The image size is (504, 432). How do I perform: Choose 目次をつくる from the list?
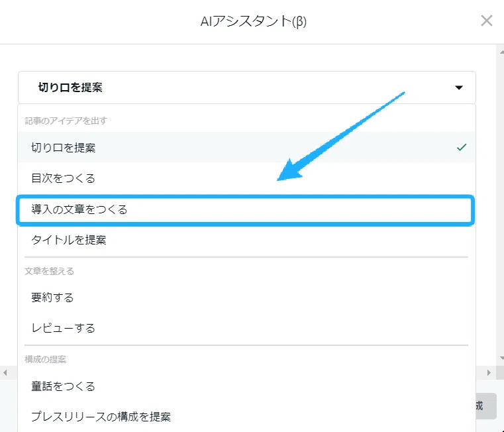point(246,178)
